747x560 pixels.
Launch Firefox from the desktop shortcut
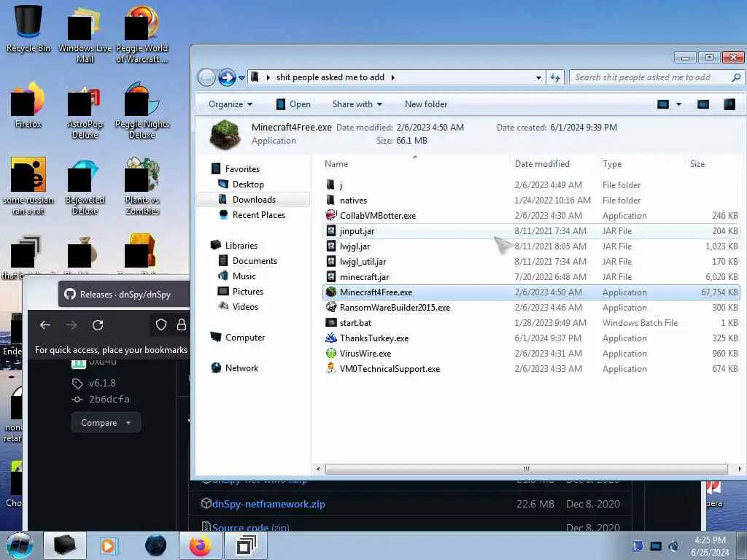pyautogui.click(x=28, y=105)
